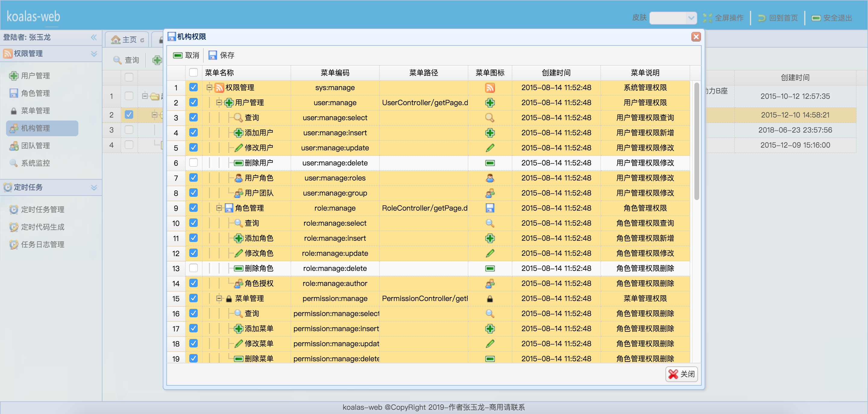Click the floppy disk icon of 角色管理 in sidebar
This screenshot has width=868, height=414.
pyautogui.click(x=14, y=93)
